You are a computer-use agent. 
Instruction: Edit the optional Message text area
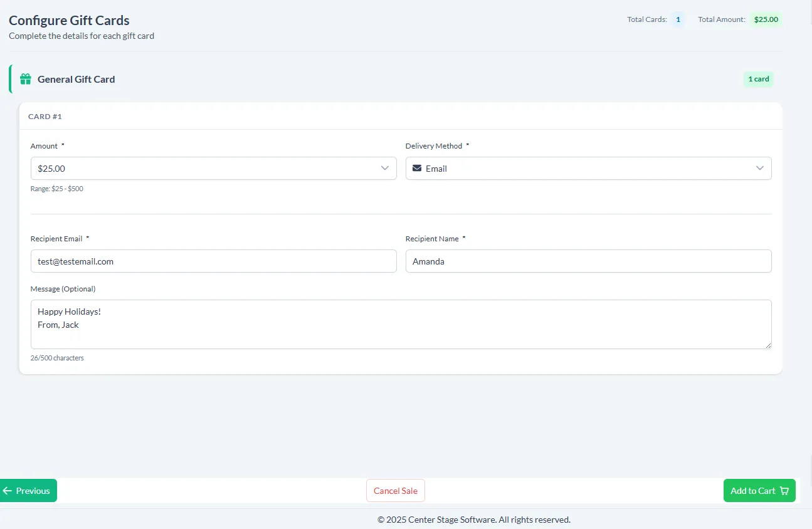(401, 324)
